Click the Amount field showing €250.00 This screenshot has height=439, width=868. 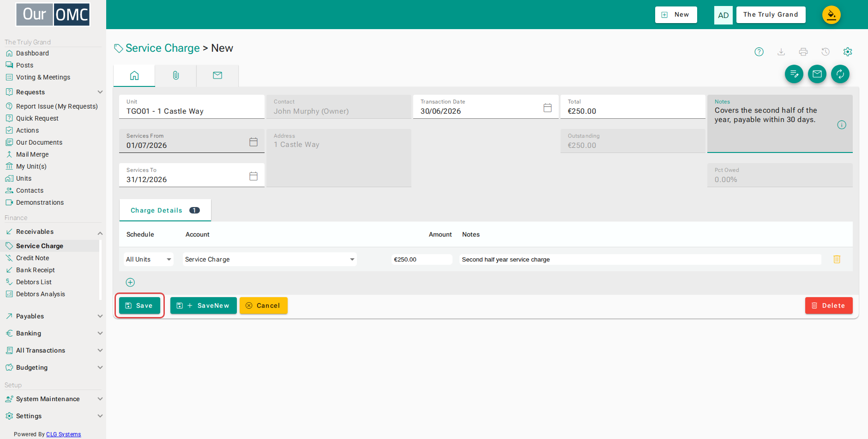click(x=422, y=259)
